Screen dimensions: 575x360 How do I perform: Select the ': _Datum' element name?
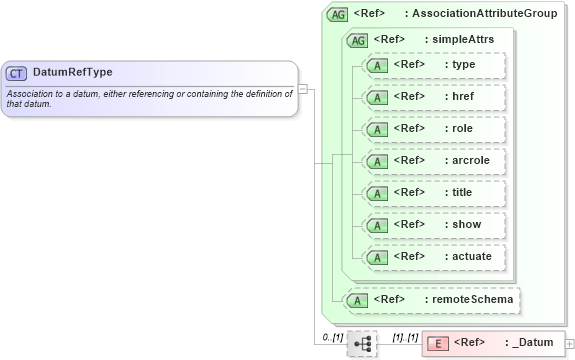529,342
